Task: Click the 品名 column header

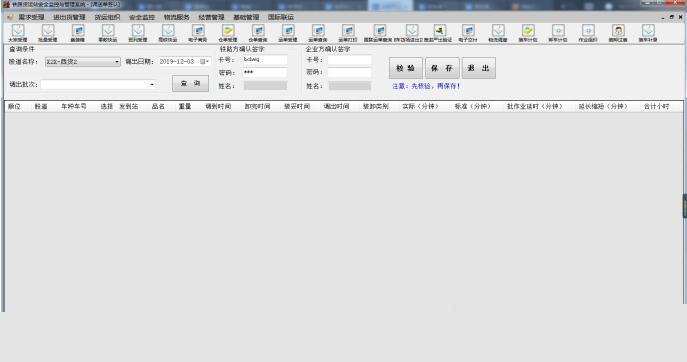Action: point(158,106)
